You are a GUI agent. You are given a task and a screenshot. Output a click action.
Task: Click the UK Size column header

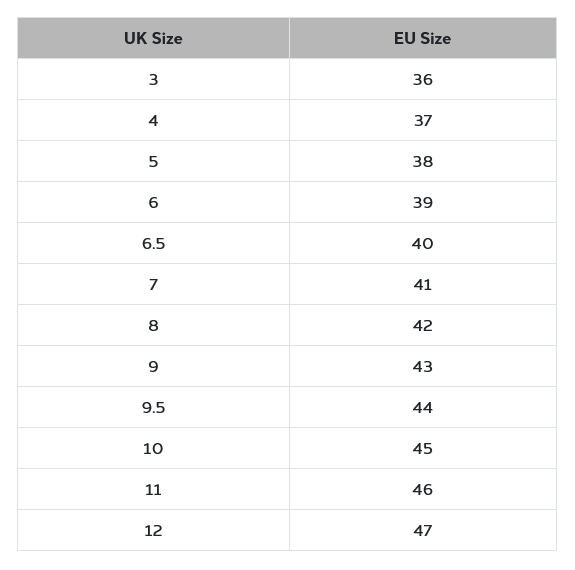click(153, 38)
